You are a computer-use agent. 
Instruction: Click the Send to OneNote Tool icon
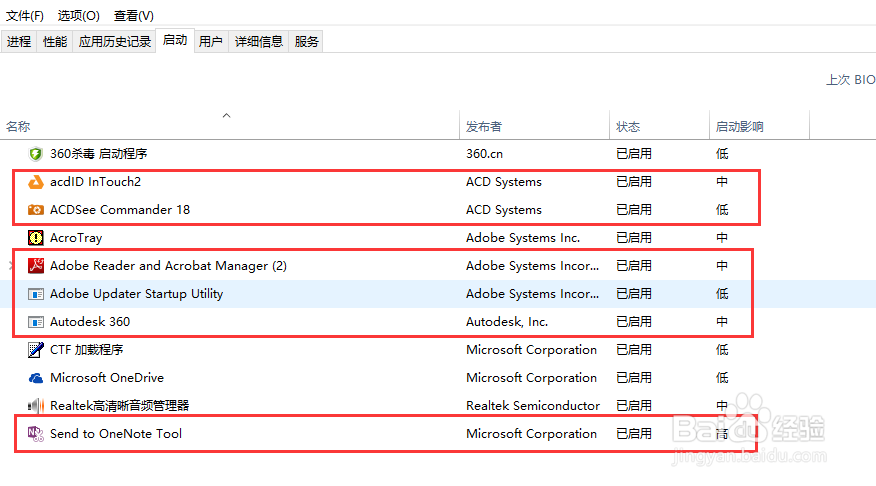tap(36, 433)
